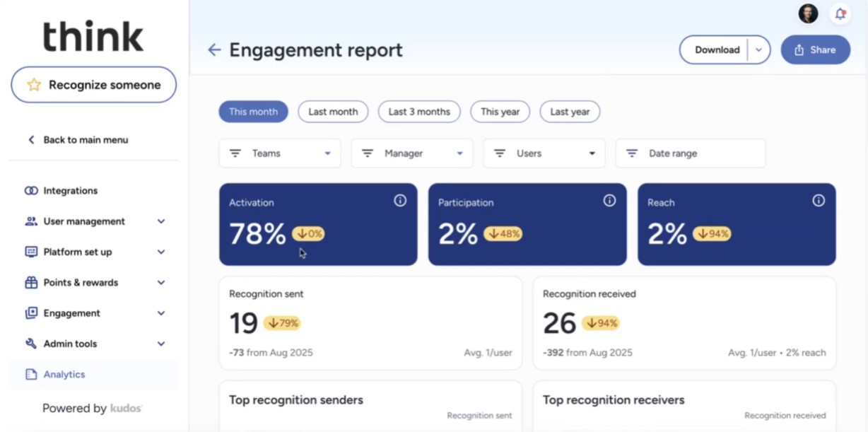Click the info icon on the Reach card
The height and width of the screenshot is (432, 868).
coord(819,200)
